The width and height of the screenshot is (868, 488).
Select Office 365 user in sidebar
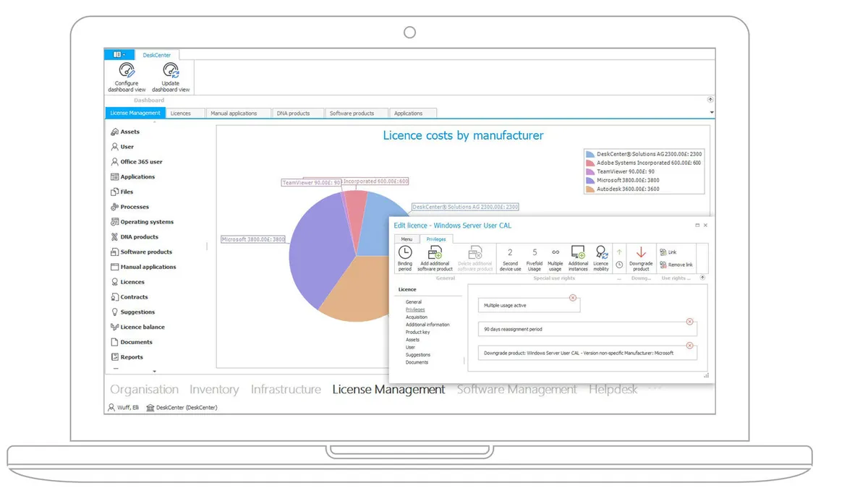point(137,162)
